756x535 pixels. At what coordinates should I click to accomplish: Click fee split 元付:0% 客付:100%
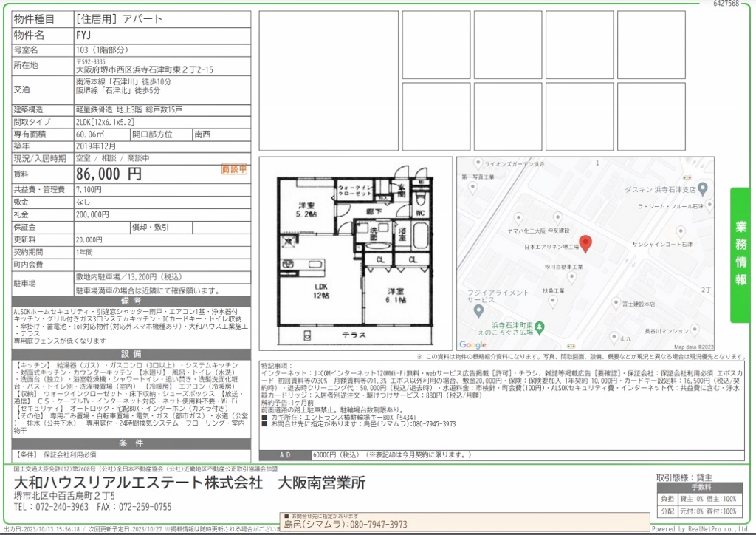tap(708, 511)
